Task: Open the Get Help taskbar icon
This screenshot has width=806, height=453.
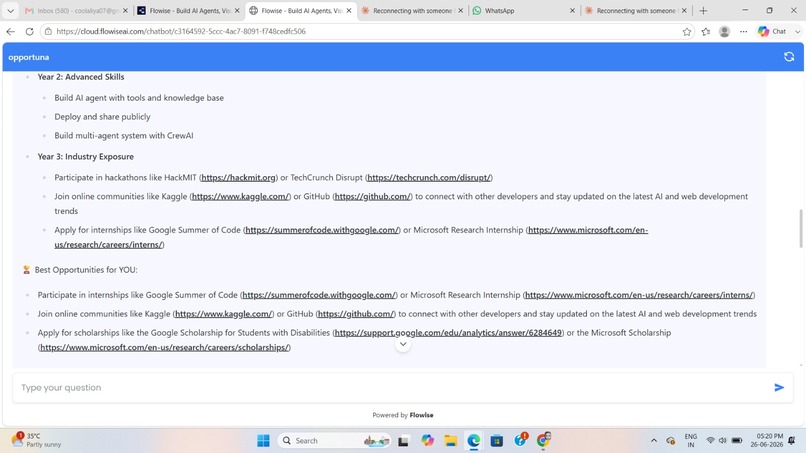Action: click(520, 440)
